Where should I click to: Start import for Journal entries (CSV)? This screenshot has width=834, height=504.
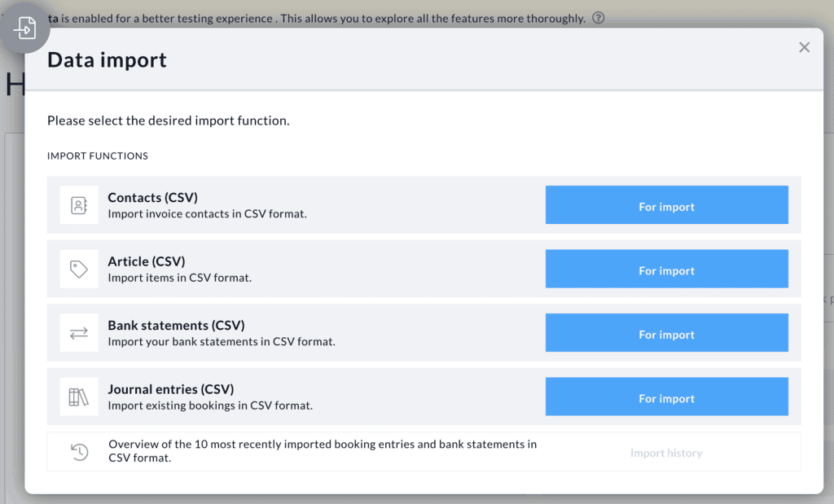(666, 398)
